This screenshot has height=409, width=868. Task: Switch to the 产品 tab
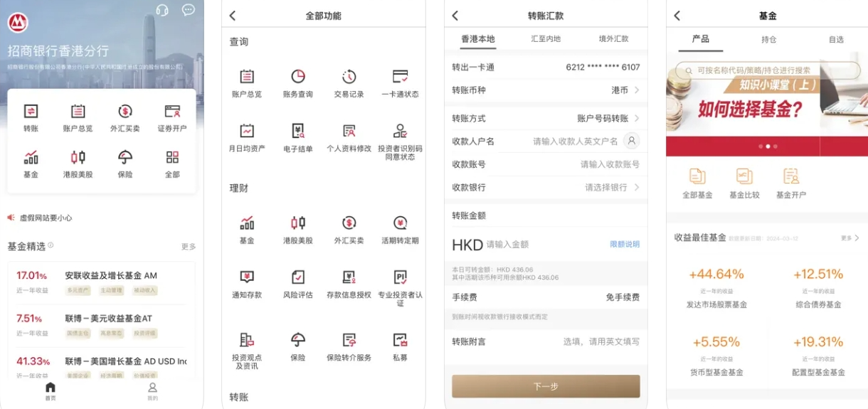coord(701,39)
